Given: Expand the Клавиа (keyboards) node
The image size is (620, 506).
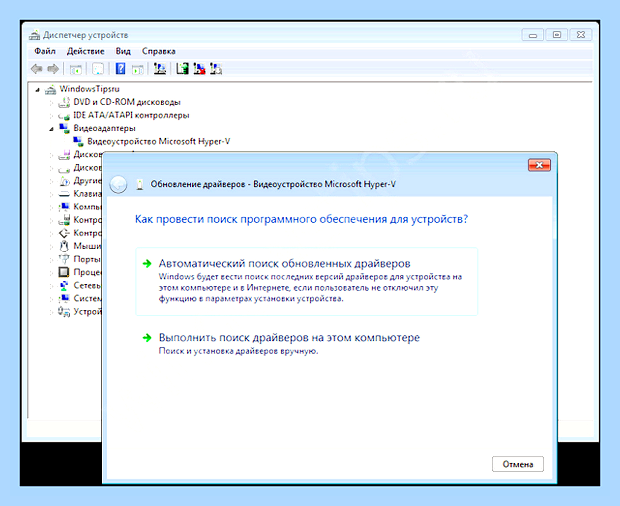Looking at the screenshot, I should [x=51, y=194].
